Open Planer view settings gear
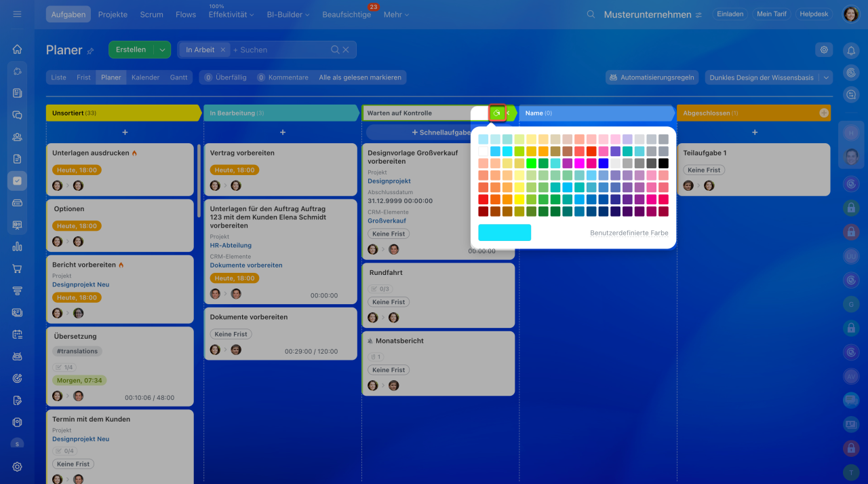The width and height of the screenshot is (868, 484). pyautogui.click(x=824, y=50)
